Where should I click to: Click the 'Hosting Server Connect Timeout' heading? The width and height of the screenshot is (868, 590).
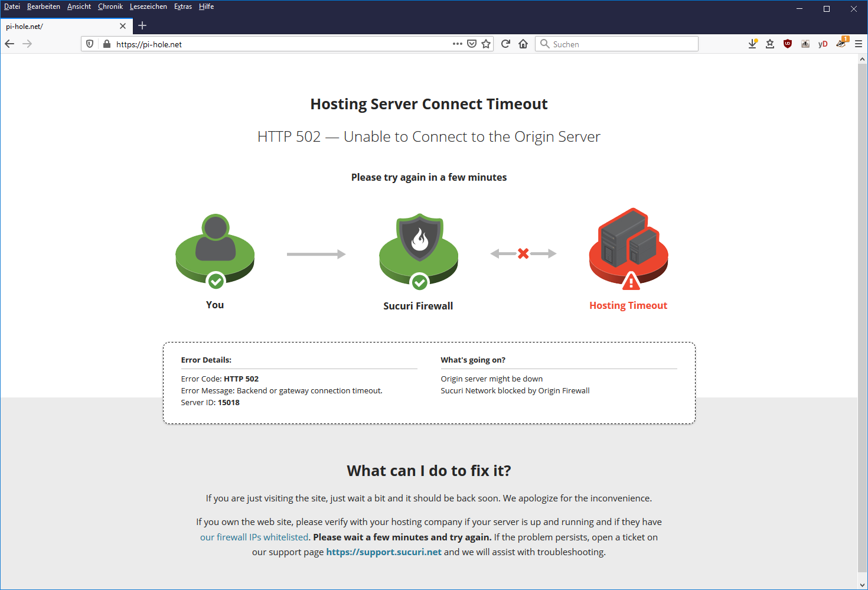tap(429, 104)
